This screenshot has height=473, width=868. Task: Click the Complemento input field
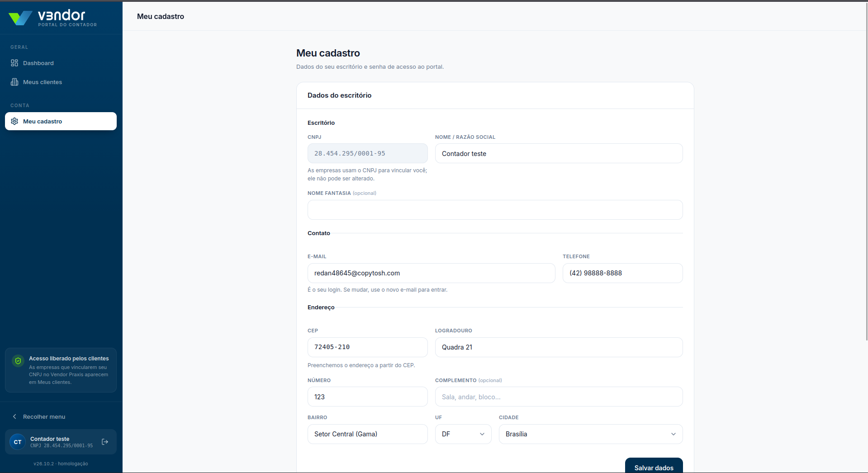559,397
